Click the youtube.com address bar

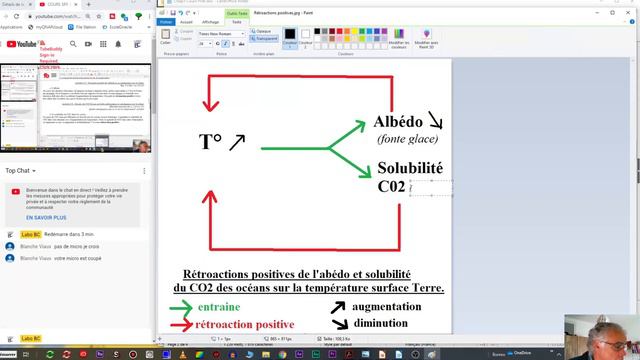pos(57,16)
